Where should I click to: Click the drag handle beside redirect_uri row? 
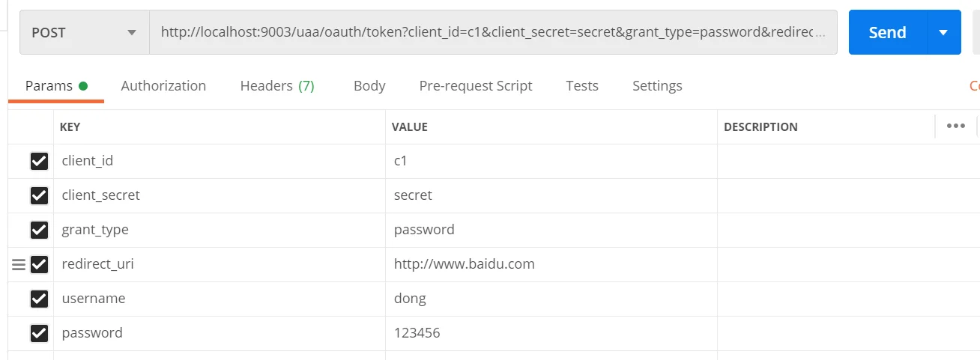tap(19, 264)
